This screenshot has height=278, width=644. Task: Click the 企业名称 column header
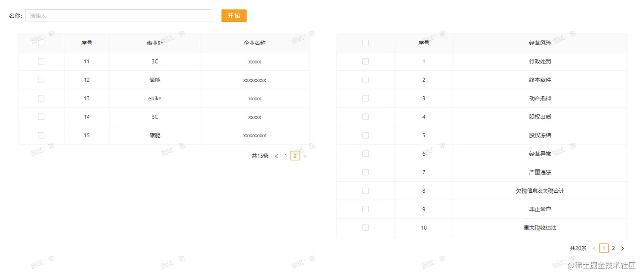[x=255, y=43]
